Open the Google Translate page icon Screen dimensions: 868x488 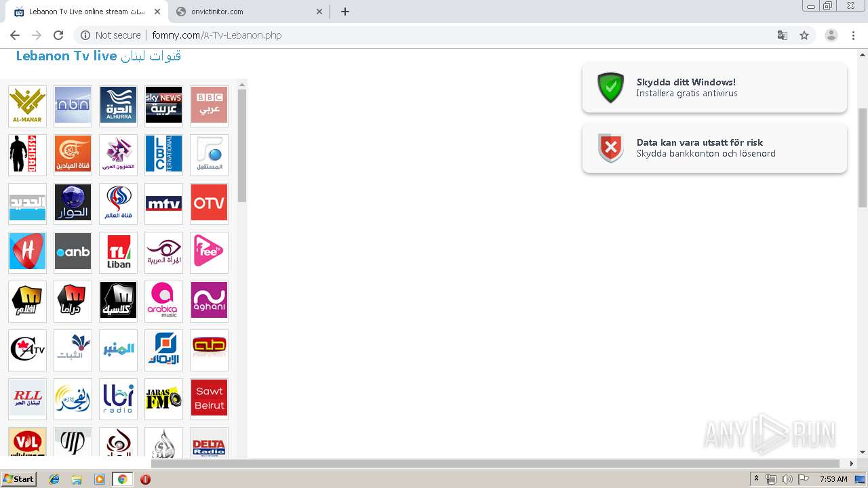coord(783,35)
